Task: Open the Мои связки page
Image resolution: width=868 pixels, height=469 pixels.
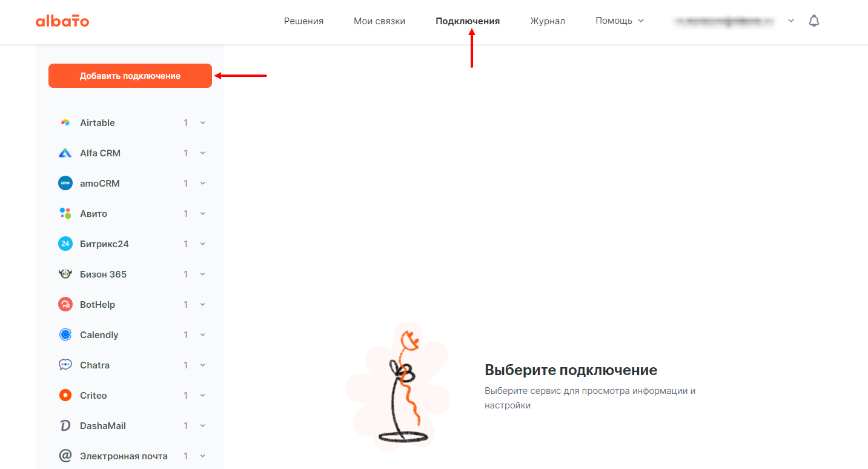Action: [380, 21]
